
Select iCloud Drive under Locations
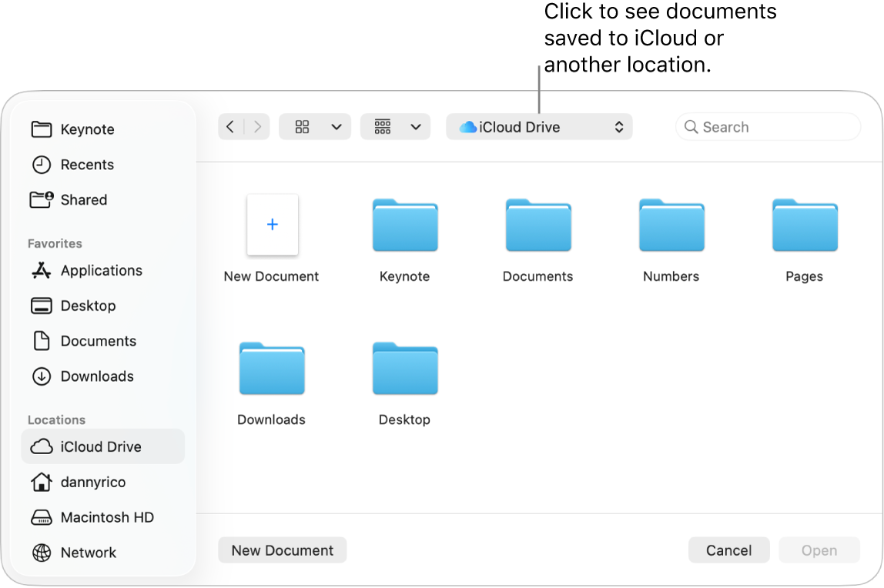coord(101,446)
